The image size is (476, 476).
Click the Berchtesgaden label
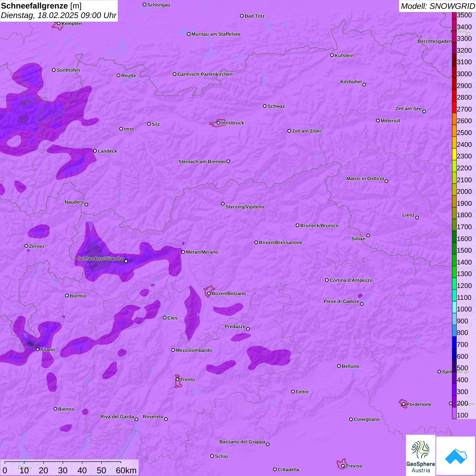click(435, 41)
